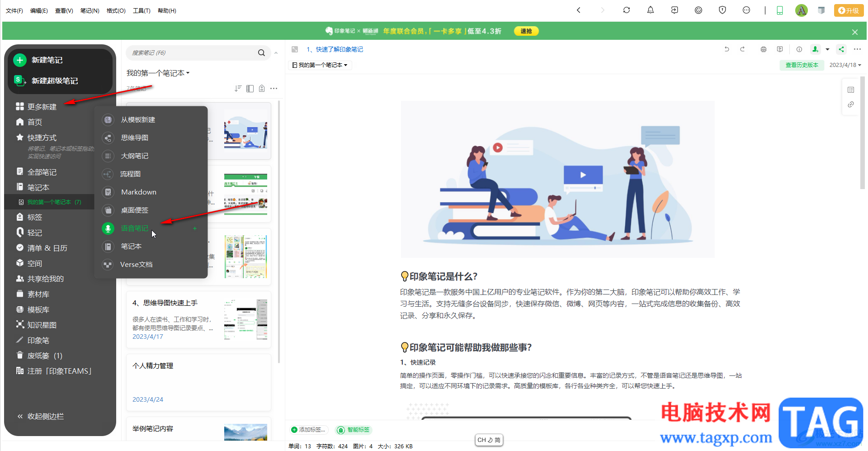Open the note list sort options icon
868x451 pixels.
tap(238, 88)
